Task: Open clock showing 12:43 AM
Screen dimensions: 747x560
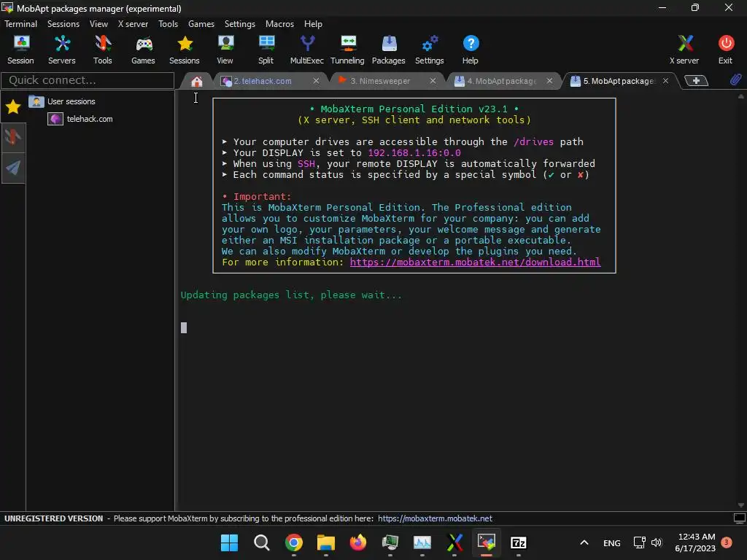Action: tap(695, 542)
